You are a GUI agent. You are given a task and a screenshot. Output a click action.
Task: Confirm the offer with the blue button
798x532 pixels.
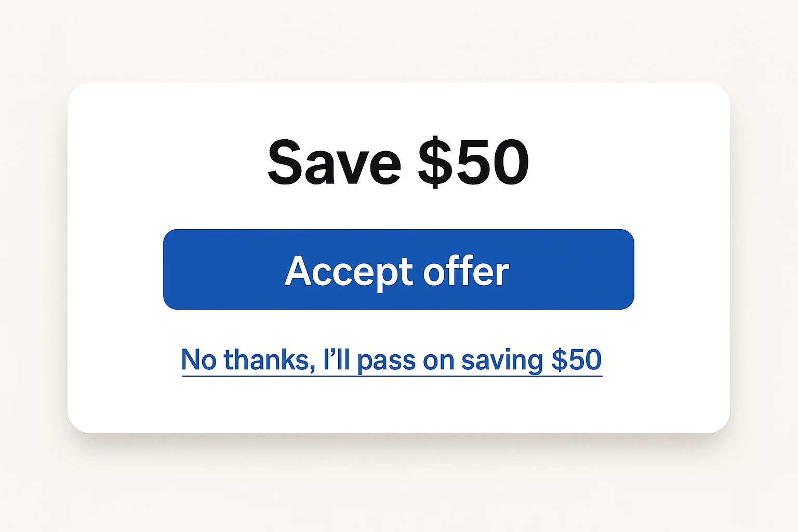pyautogui.click(x=398, y=269)
